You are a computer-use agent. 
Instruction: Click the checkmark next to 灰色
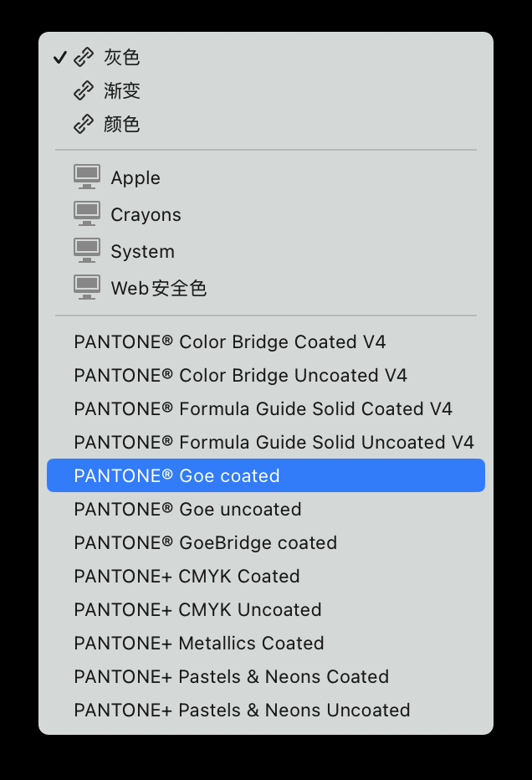point(59,58)
